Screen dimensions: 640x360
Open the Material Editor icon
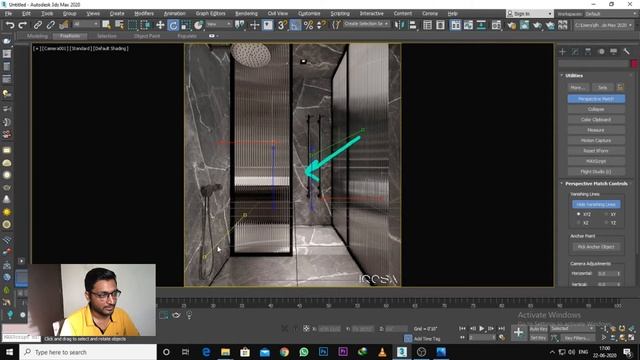point(496,25)
